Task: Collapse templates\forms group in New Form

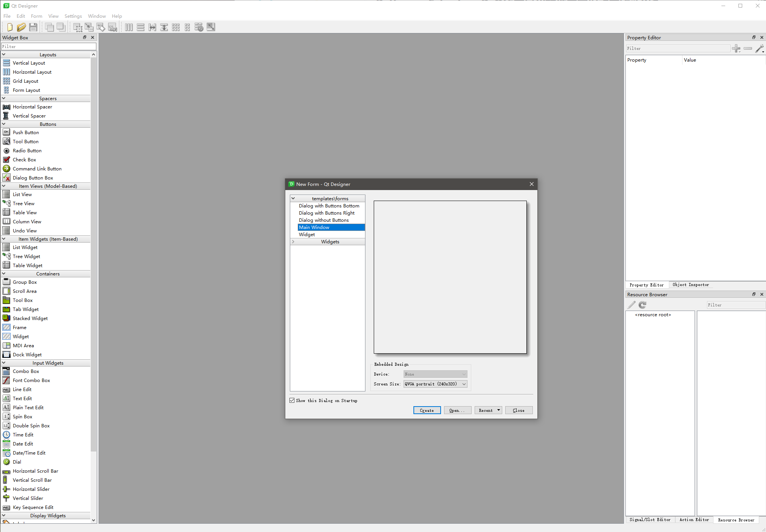Action: [293, 198]
